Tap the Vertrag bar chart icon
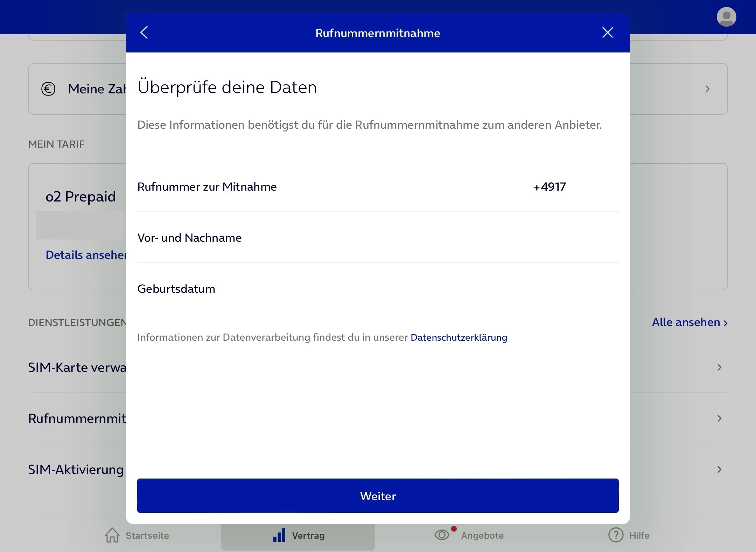Image resolution: width=756 pixels, height=552 pixels. tap(279, 535)
